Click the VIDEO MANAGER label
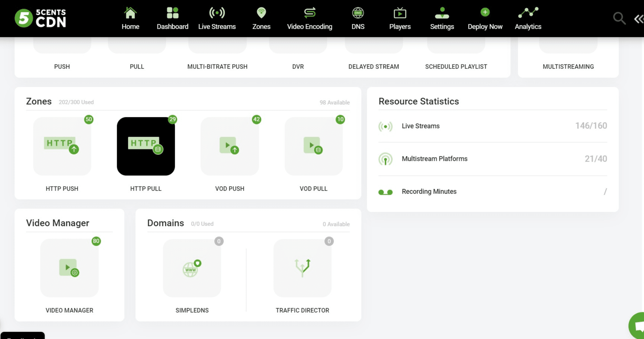644x339 pixels. click(x=69, y=310)
